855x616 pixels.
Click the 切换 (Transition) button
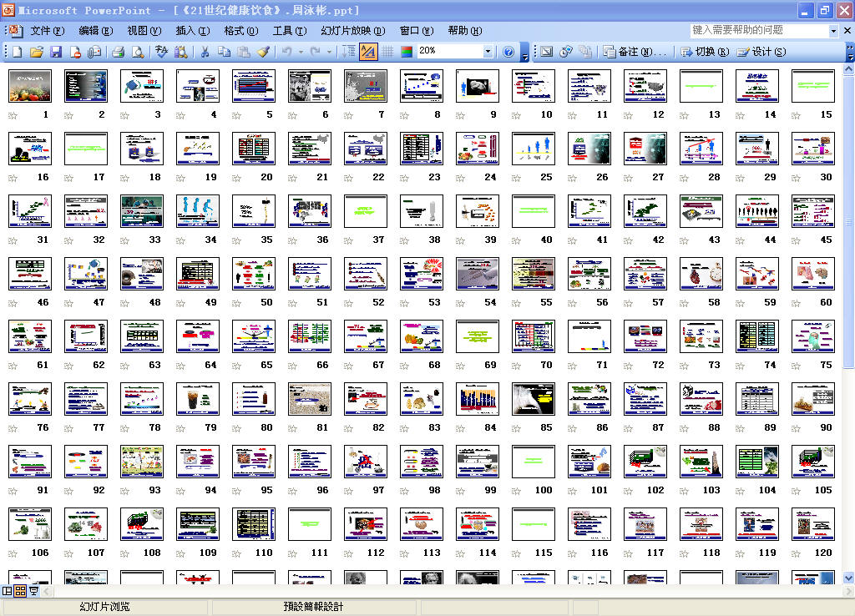tap(705, 52)
